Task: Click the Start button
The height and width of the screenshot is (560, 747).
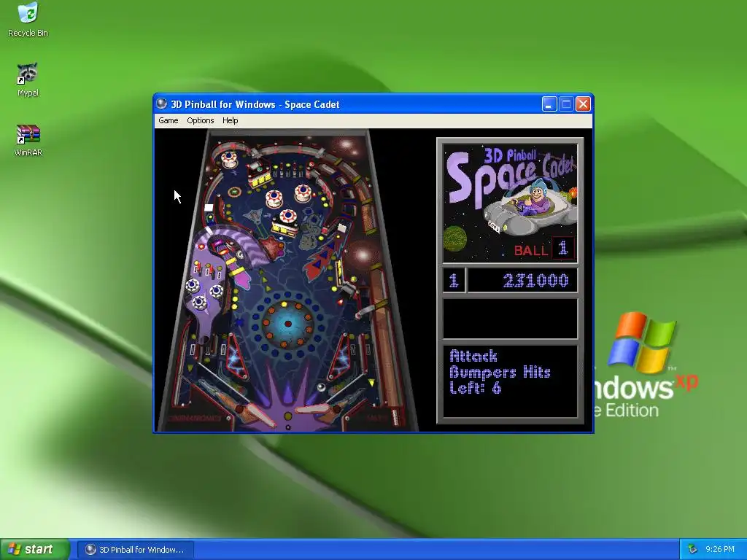Action: coord(34,550)
